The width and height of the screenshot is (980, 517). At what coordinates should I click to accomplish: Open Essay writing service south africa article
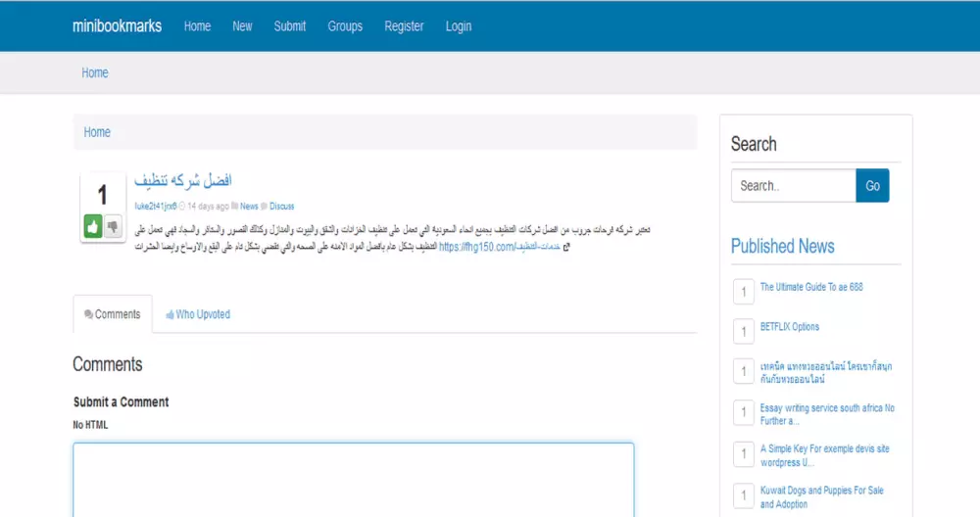[827, 414]
